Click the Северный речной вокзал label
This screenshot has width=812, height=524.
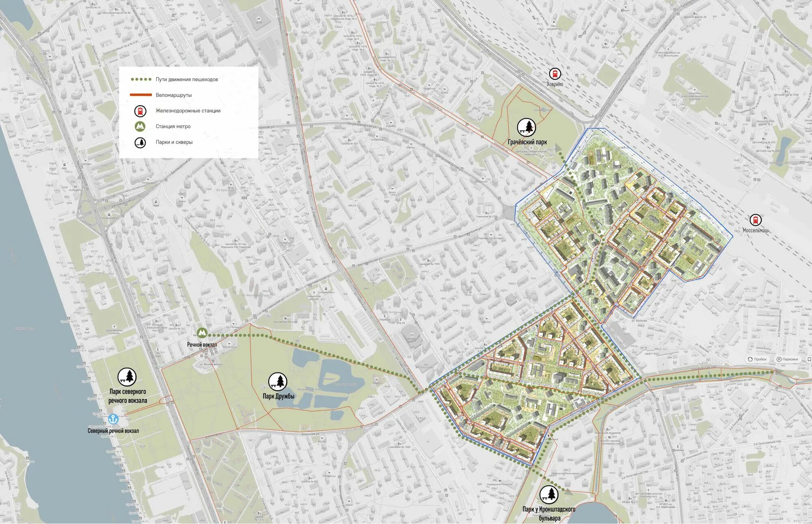pyautogui.click(x=113, y=431)
